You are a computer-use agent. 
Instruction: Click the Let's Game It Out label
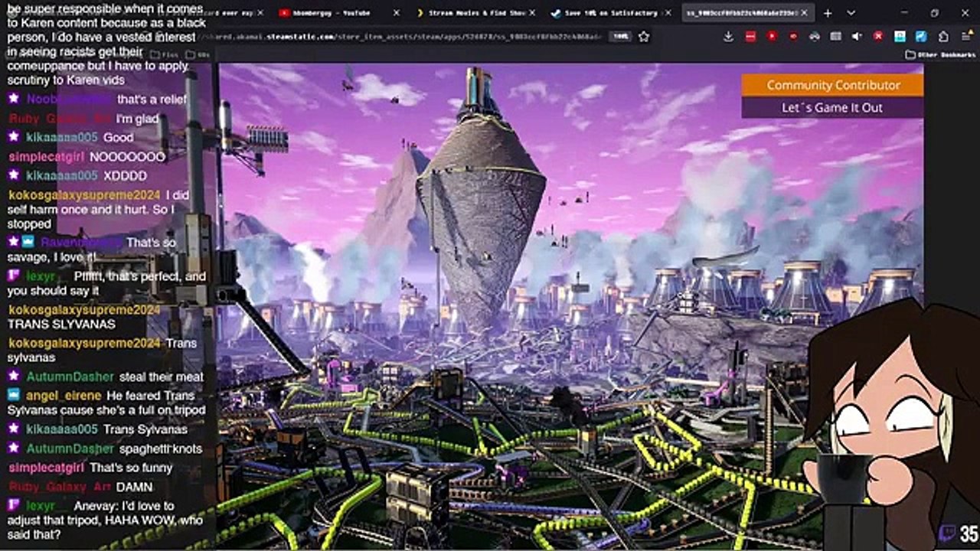832,108
